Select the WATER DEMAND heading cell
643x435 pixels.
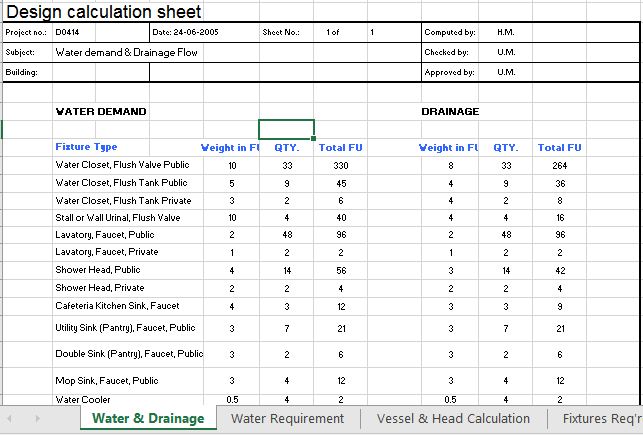coord(101,112)
